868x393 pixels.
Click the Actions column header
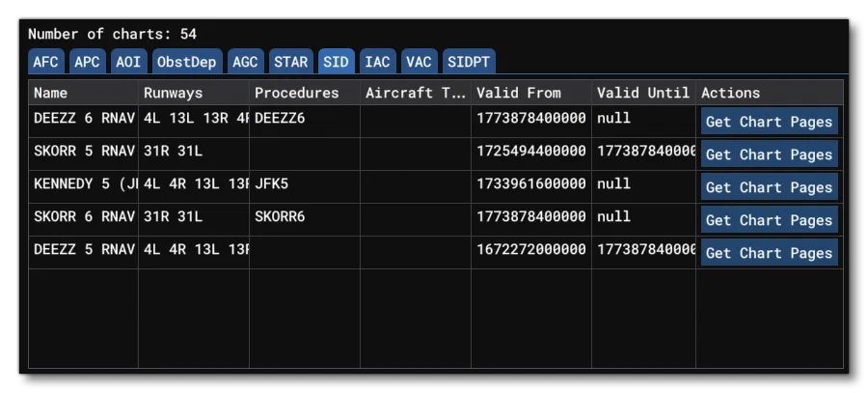point(770,93)
